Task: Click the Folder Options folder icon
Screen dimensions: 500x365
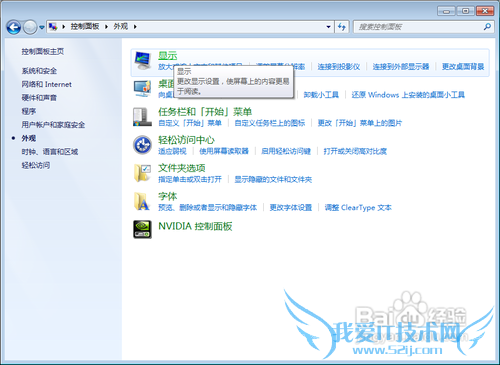Action: point(143,173)
